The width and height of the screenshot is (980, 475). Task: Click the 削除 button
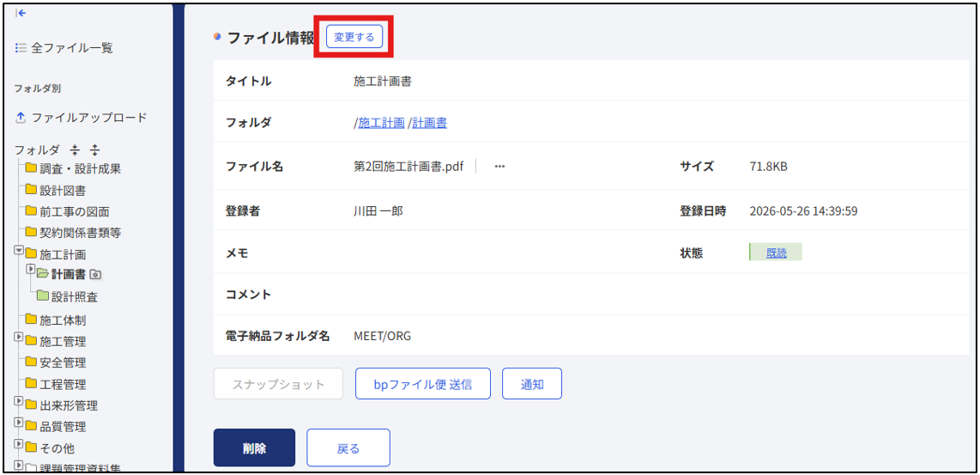(x=254, y=448)
